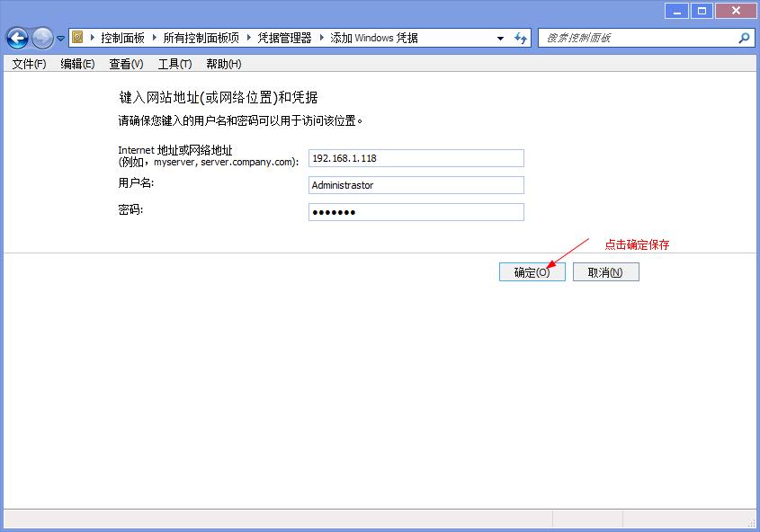Viewport: 760px width, 532px height.
Task: Open the 编辑(E) menu
Action: 77,64
